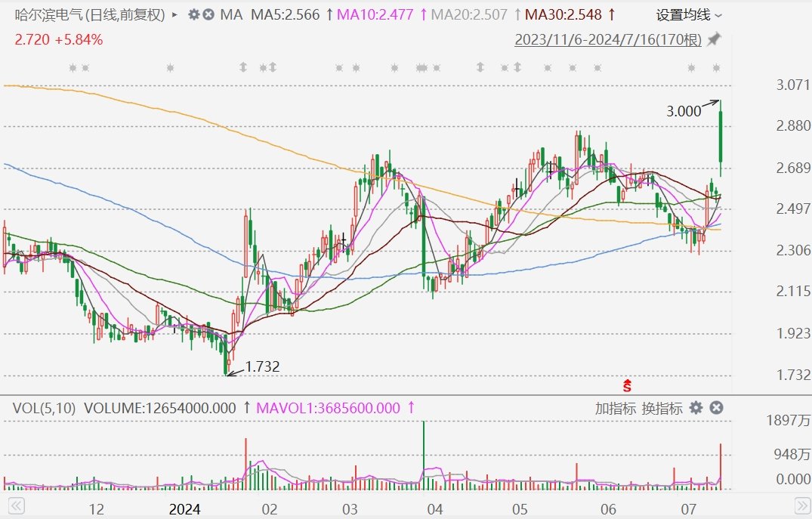The width and height of the screenshot is (812, 519).
Task: Click the 3.000 high price annotation
Action: click(x=683, y=111)
